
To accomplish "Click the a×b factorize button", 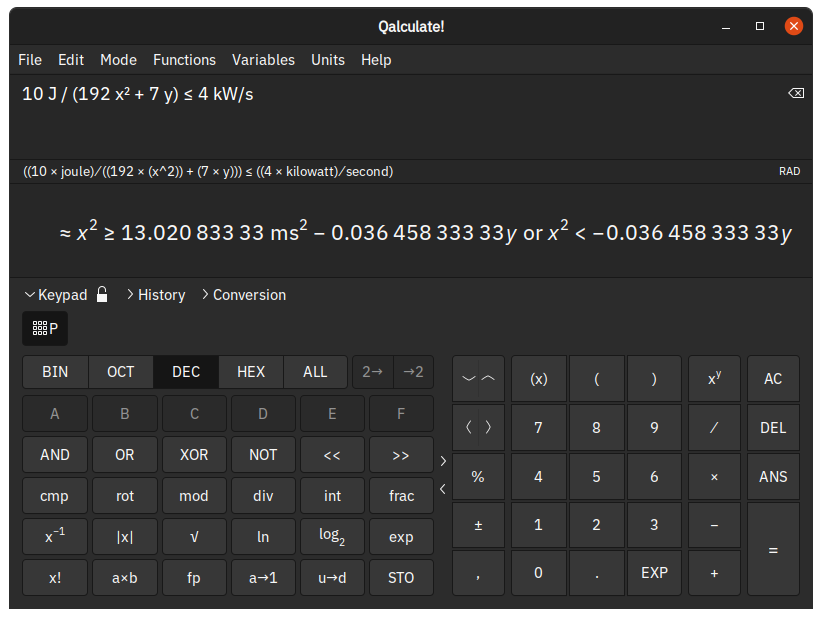I will (x=125, y=577).
